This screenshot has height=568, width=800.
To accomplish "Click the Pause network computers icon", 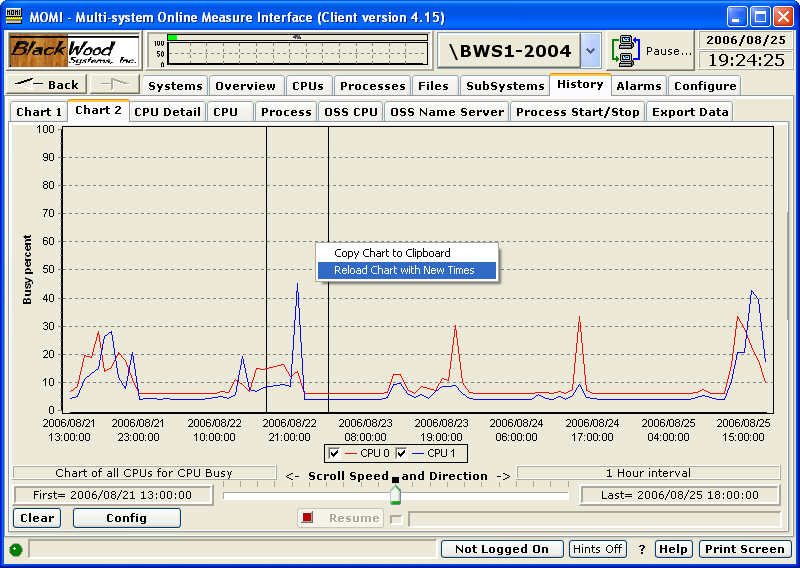I will click(626, 51).
